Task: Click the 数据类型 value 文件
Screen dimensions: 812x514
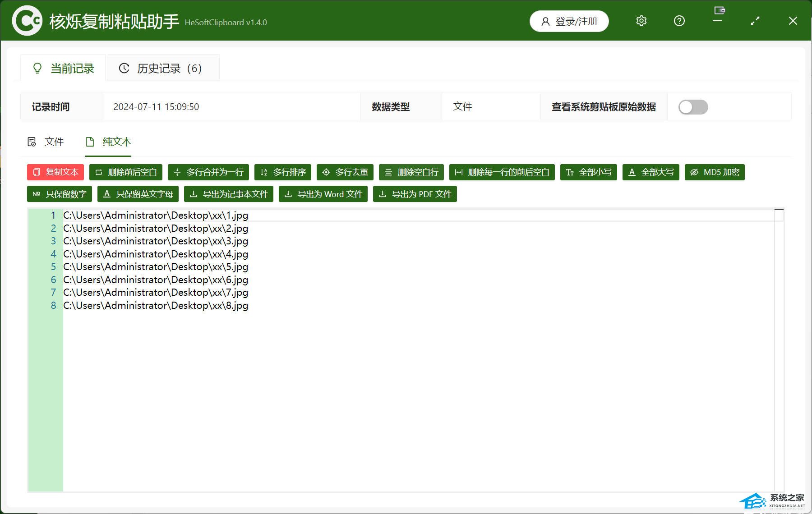Action: click(x=462, y=107)
